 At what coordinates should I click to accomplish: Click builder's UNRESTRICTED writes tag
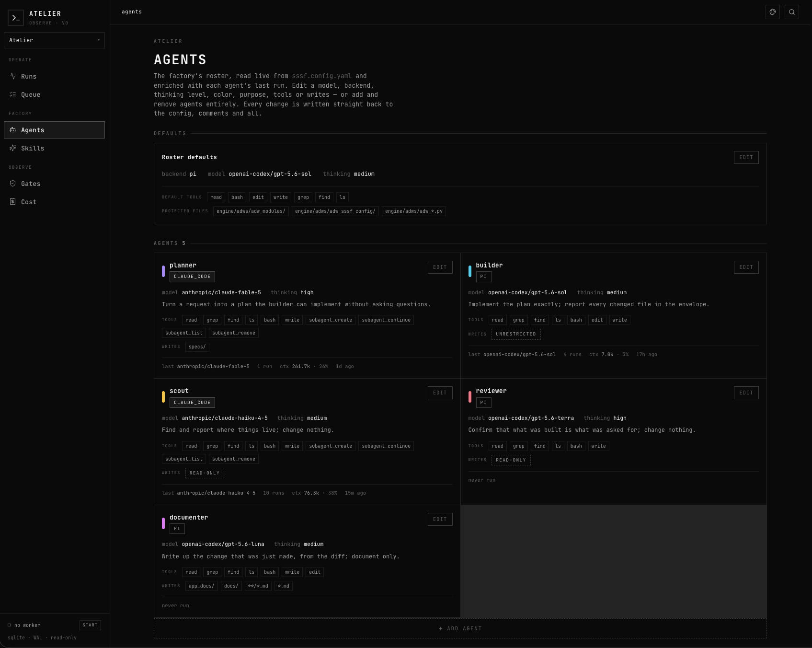(x=516, y=334)
